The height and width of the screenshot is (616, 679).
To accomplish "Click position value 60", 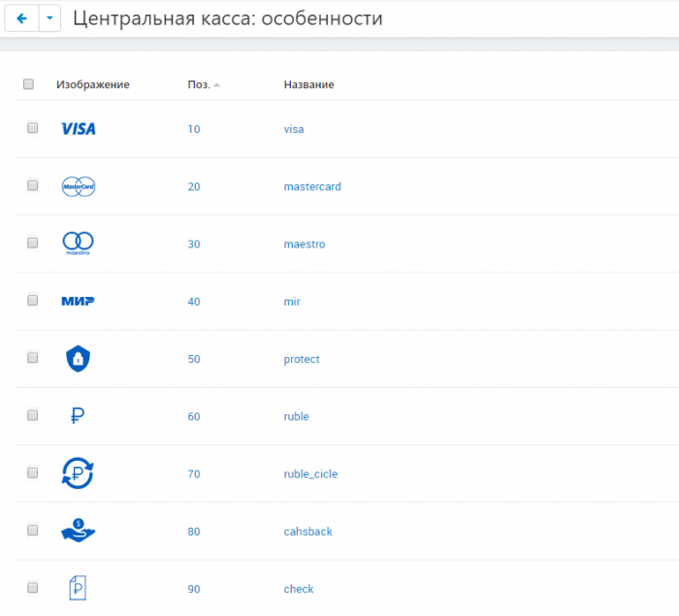I will click(x=194, y=416).
